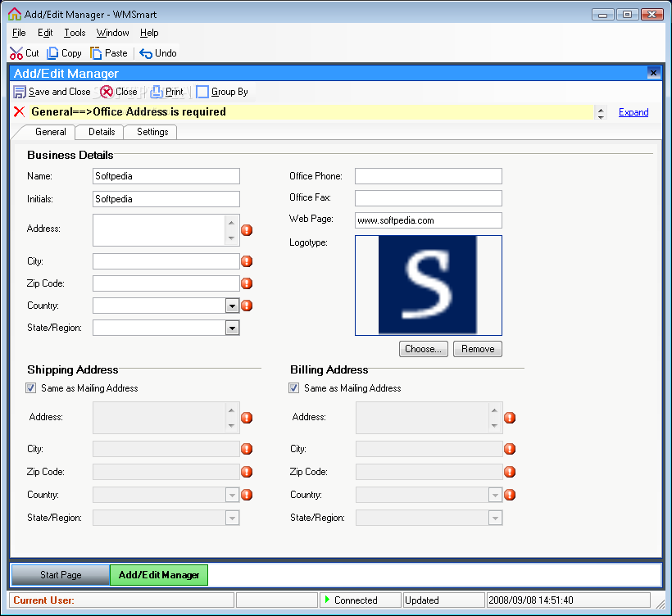Click the error indicator beside business Zip Code
This screenshot has height=616, width=672.
tap(247, 283)
